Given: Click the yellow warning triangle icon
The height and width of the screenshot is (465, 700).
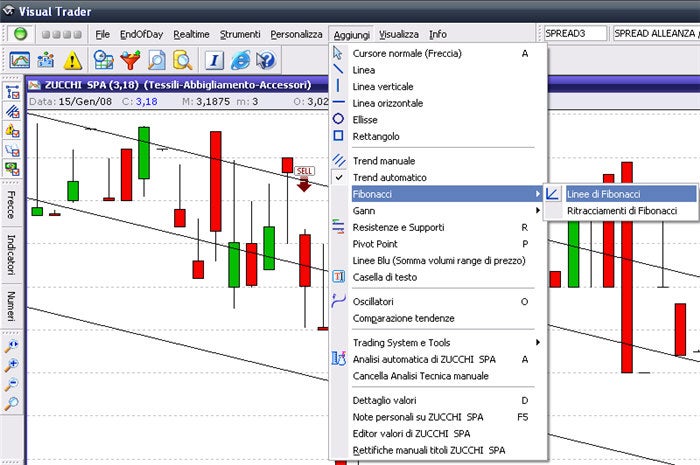Looking at the screenshot, I should [72, 60].
